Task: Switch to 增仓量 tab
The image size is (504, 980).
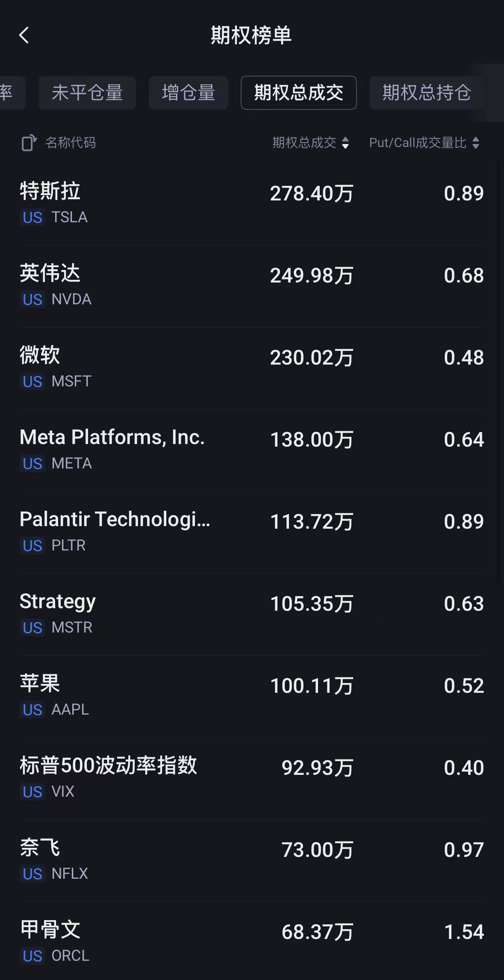Action: click(x=188, y=93)
